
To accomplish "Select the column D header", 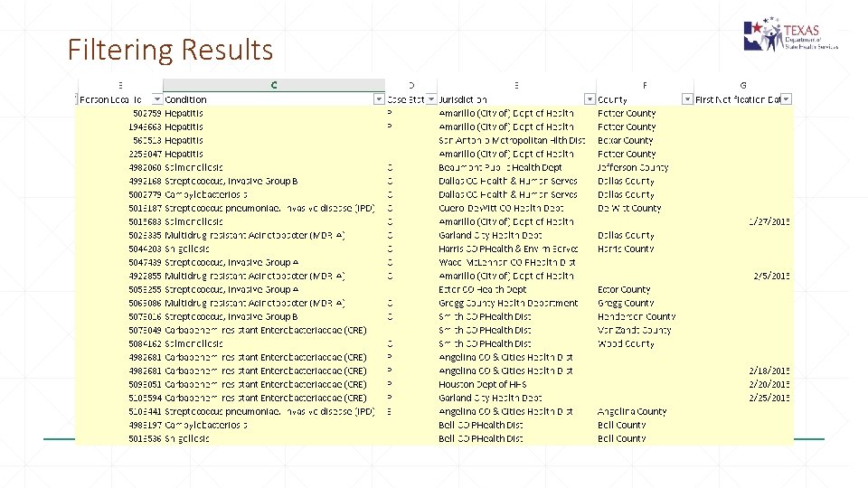I will 411,85.
